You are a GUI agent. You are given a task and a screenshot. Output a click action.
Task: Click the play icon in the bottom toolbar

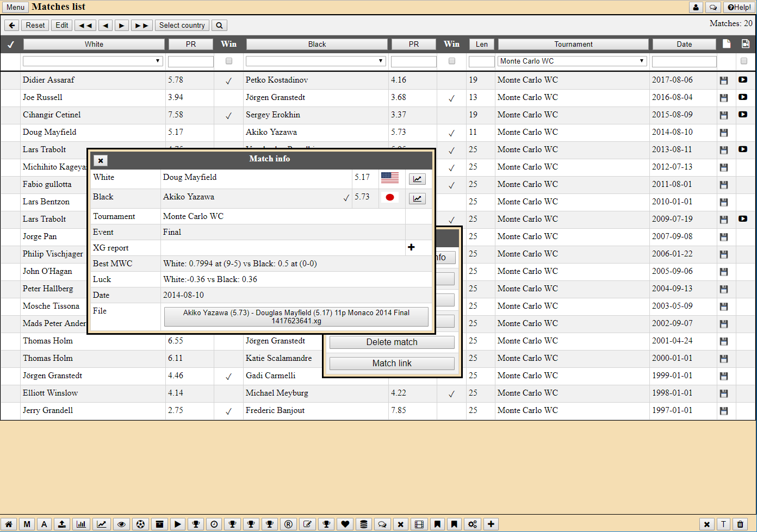point(177,524)
